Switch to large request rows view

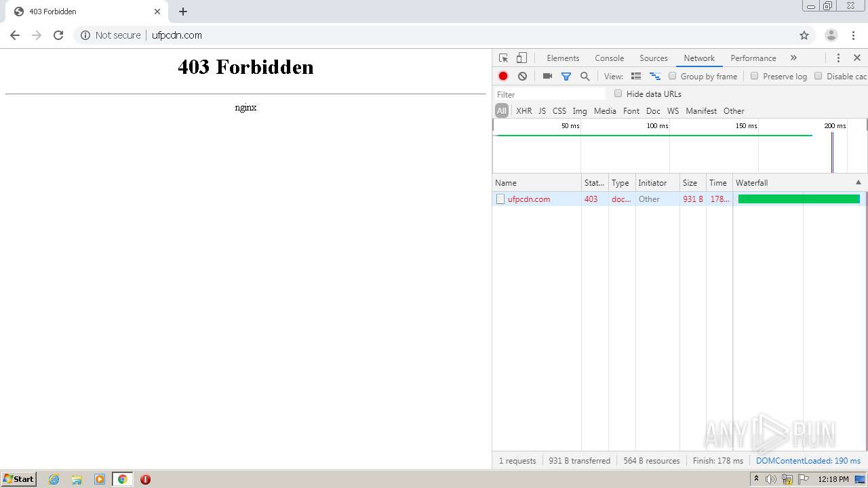(636, 77)
